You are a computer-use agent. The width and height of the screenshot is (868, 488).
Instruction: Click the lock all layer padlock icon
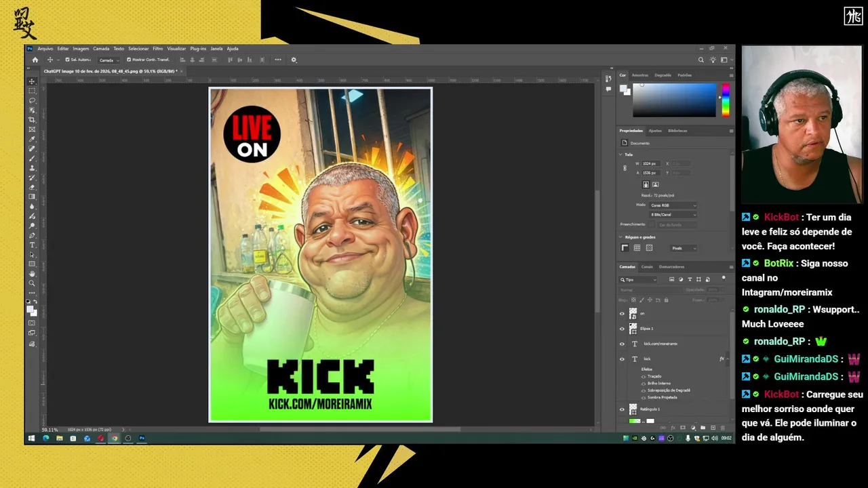[x=666, y=300]
